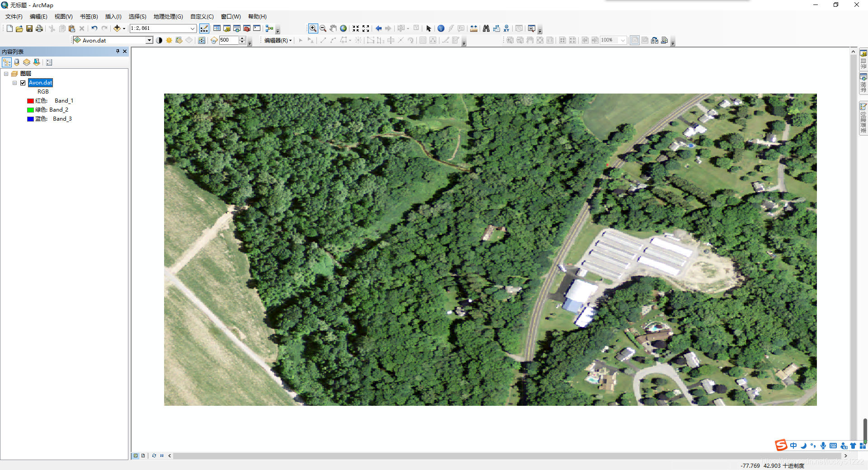Open the 视图(V) menu

[x=64, y=17]
